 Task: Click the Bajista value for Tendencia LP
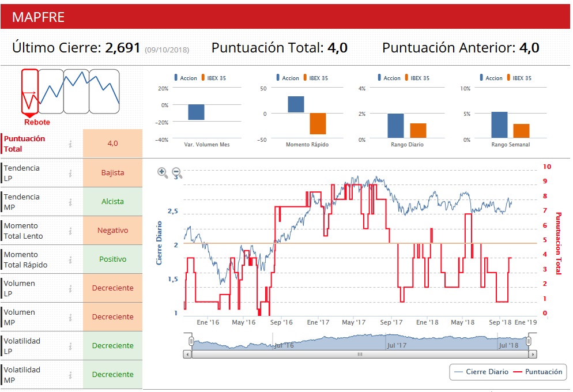pyautogui.click(x=112, y=172)
